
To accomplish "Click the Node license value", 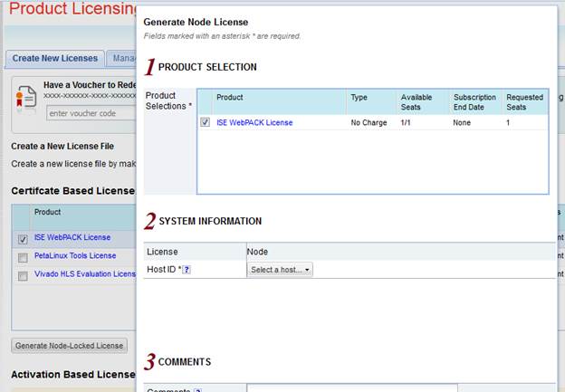I will pyautogui.click(x=257, y=252).
